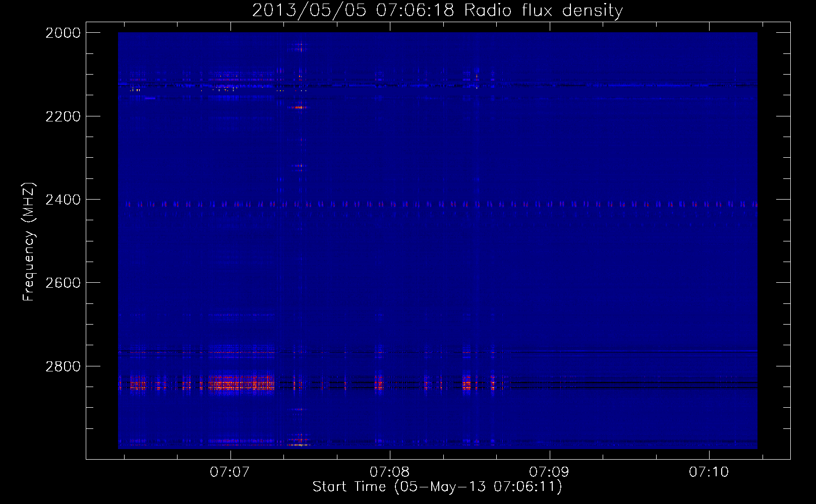Image resolution: width=816 pixels, height=504 pixels.
Task: Click the 'Start Time (05-May-13 07:06:11)' label
Action: click(437, 486)
